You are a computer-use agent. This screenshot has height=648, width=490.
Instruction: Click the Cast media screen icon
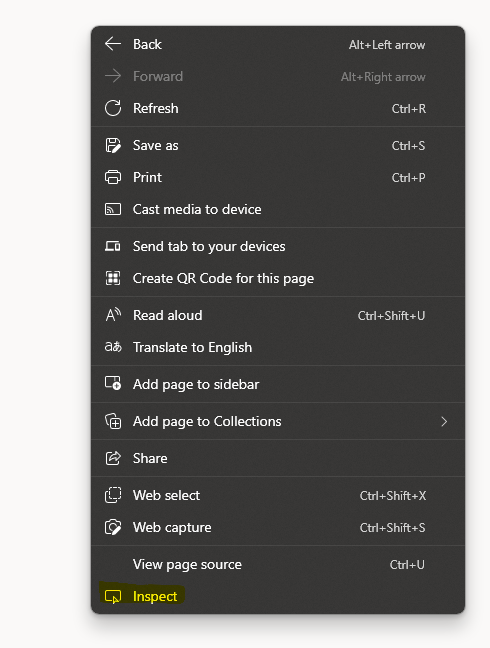tap(113, 209)
